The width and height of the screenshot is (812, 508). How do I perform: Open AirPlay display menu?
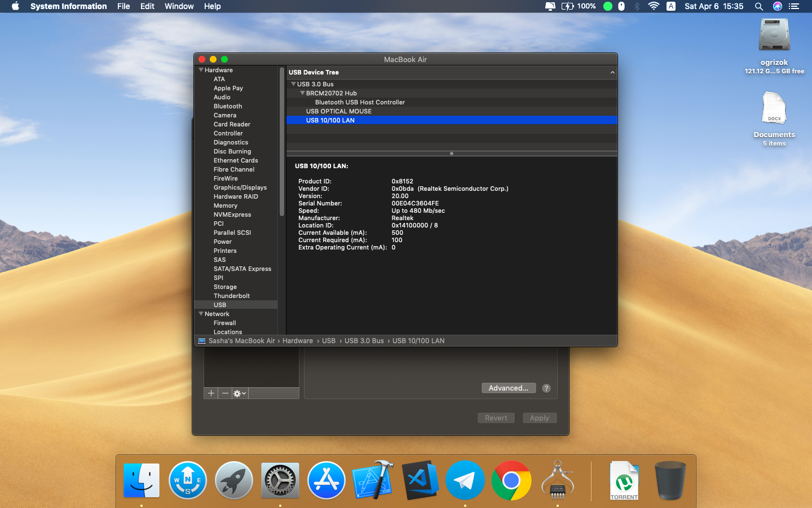[550, 6]
